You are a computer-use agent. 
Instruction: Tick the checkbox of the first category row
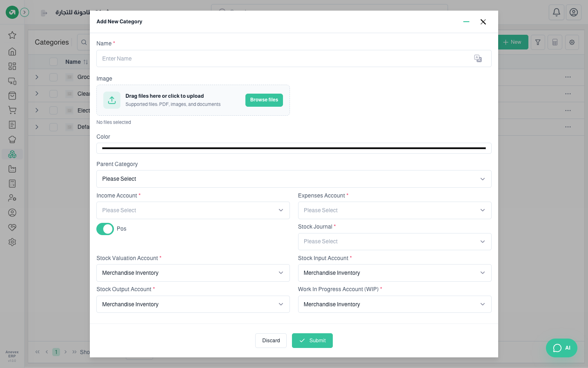pyautogui.click(x=53, y=77)
